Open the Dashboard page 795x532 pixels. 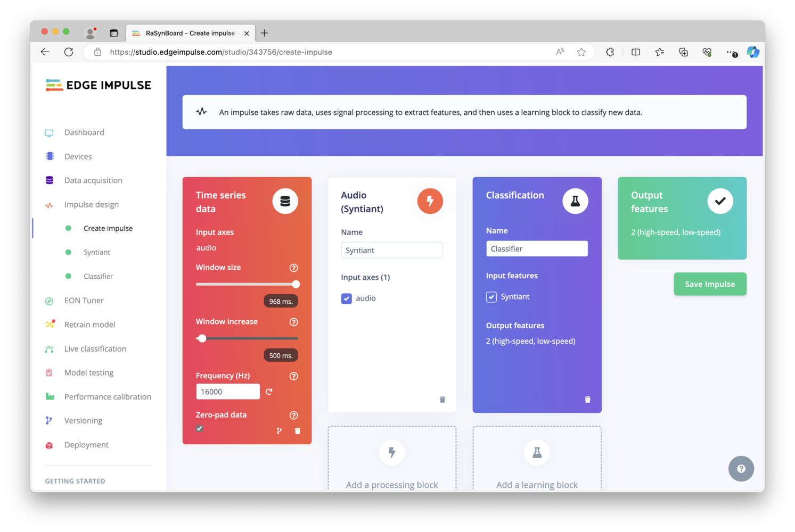84,132
